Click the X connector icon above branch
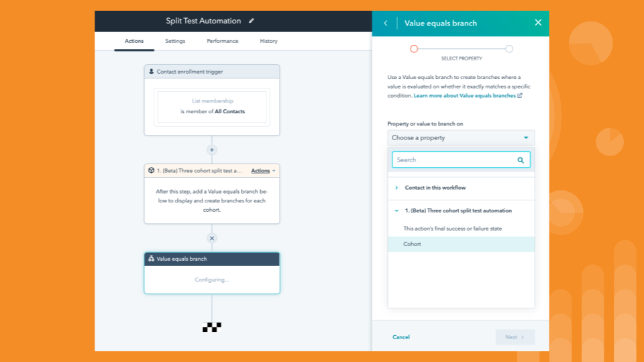Viewport: 644px width, 362px height. [x=212, y=238]
